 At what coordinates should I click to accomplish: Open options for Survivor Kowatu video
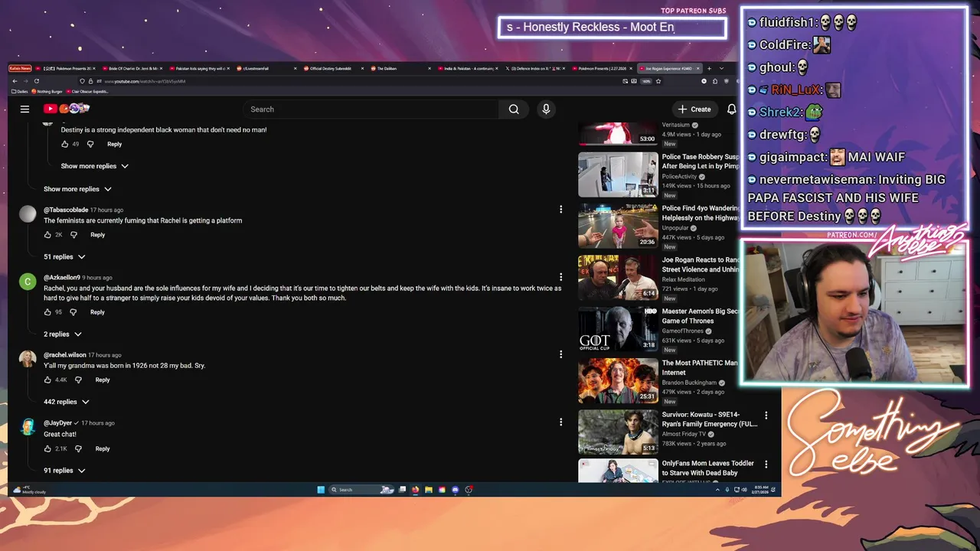(766, 416)
